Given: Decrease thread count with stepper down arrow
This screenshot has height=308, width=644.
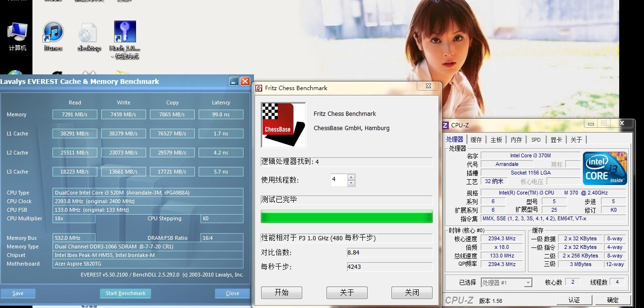Looking at the screenshot, I should pos(351,183).
